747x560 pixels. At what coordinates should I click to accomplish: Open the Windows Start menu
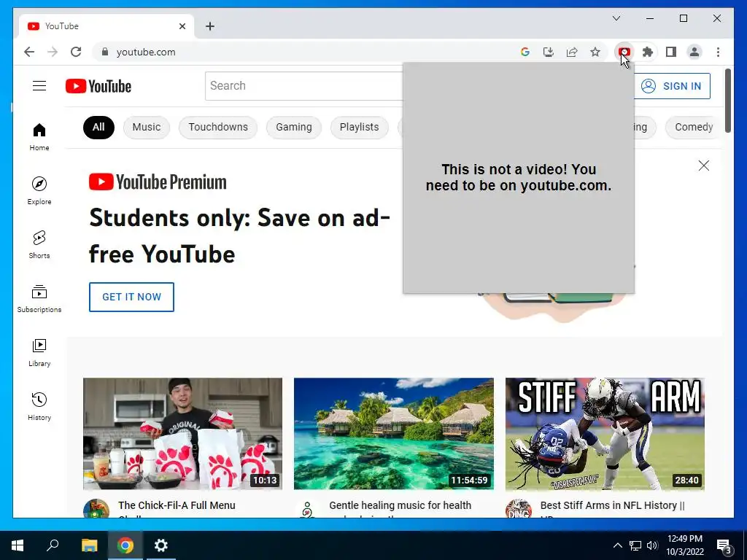coord(18,545)
